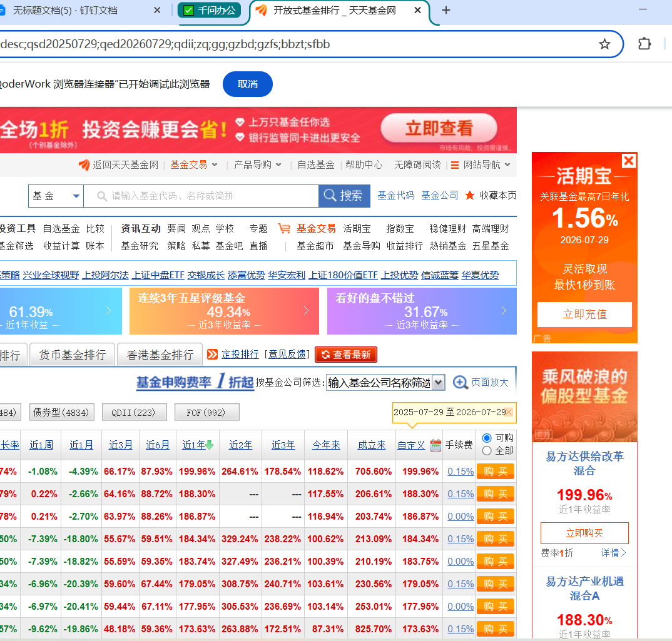This screenshot has height=641, width=672.
Task: Open the 31.67% 看好的盘 card arrow
Action: [x=504, y=311]
